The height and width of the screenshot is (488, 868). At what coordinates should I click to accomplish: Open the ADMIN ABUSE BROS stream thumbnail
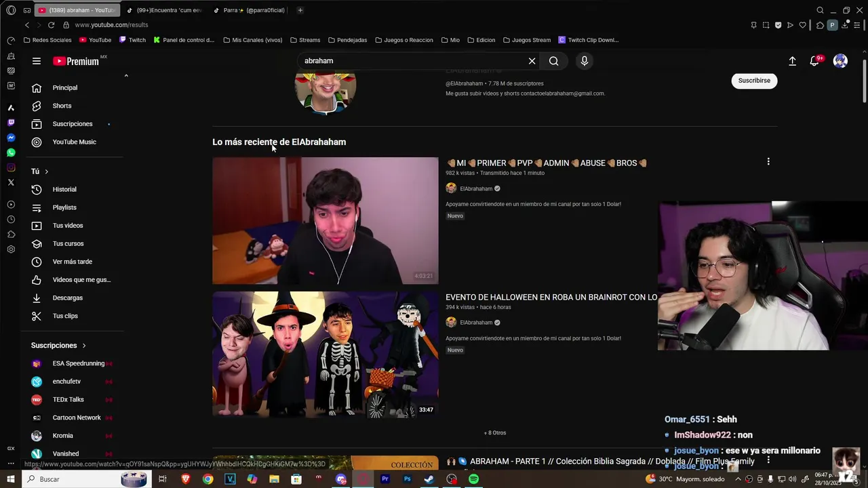pos(325,221)
